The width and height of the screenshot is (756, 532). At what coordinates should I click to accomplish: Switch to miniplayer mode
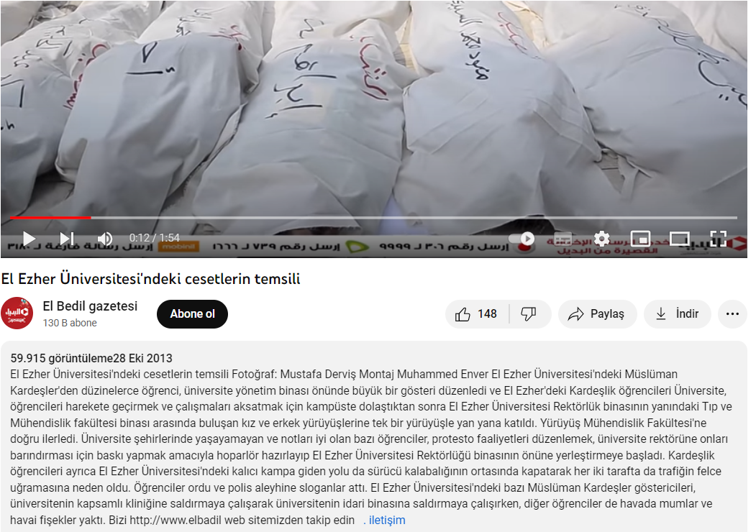[641, 239]
